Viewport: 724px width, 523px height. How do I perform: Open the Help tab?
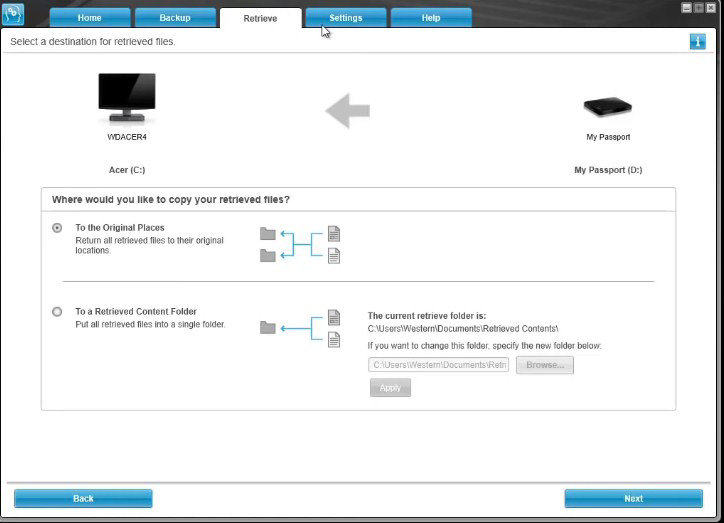click(431, 18)
